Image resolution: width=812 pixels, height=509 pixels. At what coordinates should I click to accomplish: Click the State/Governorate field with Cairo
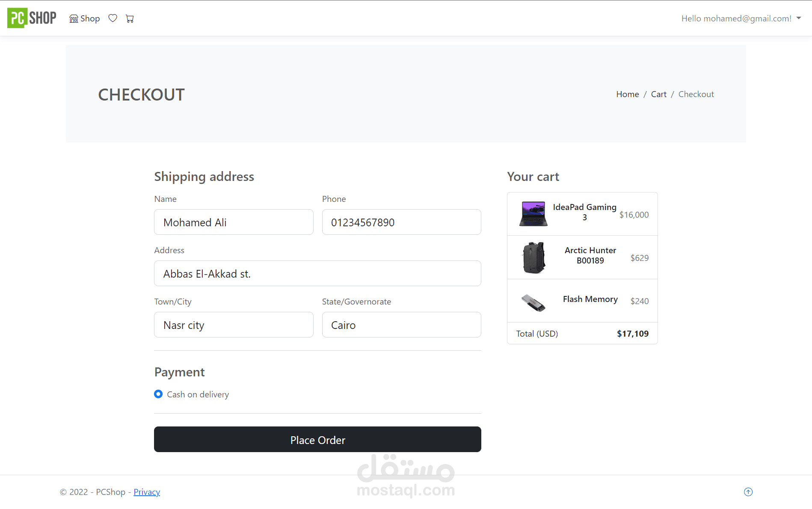coord(401,325)
